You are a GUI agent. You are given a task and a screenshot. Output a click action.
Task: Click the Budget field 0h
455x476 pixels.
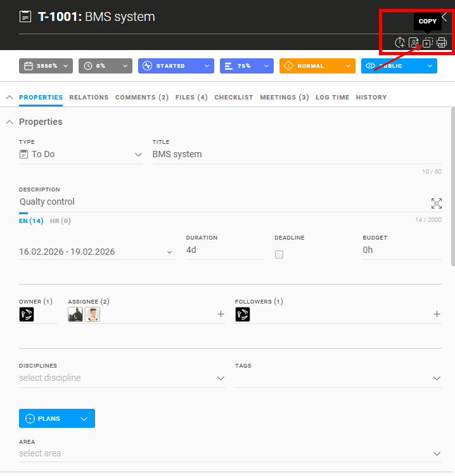(x=402, y=250)
